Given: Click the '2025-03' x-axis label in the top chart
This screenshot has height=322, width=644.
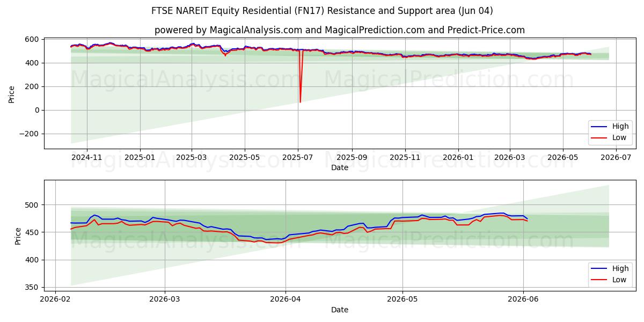Looking at the screenshot, I should point(192,158).
